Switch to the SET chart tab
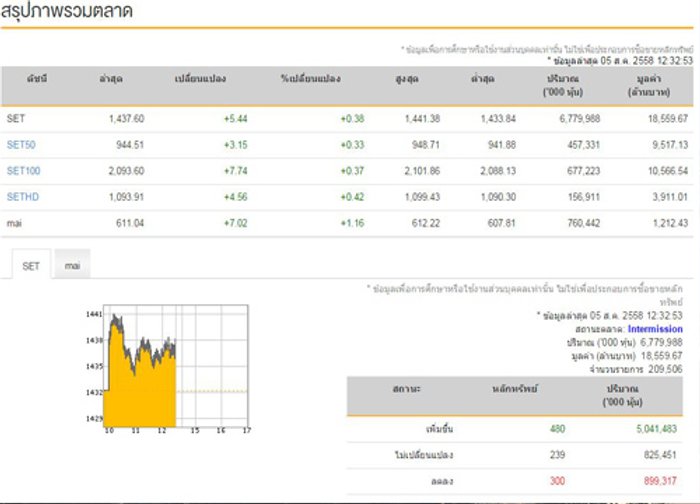Screen dimensions: 700x504 point(31,266)
